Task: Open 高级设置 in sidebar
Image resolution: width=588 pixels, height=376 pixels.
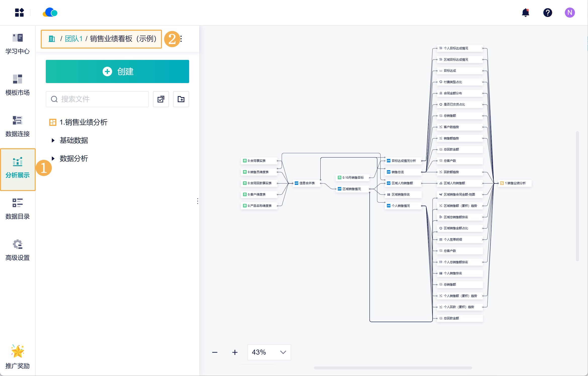Action: 18,250
